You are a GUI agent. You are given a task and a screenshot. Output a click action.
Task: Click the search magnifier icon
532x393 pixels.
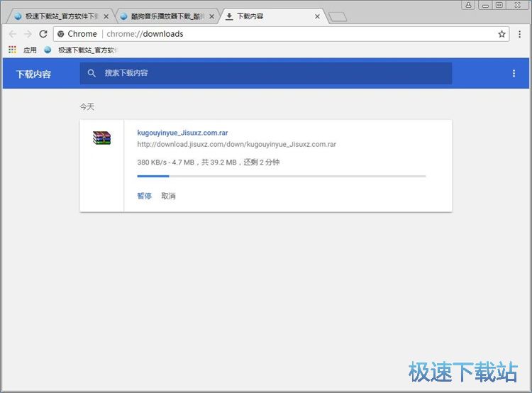(x=92, y=73)
